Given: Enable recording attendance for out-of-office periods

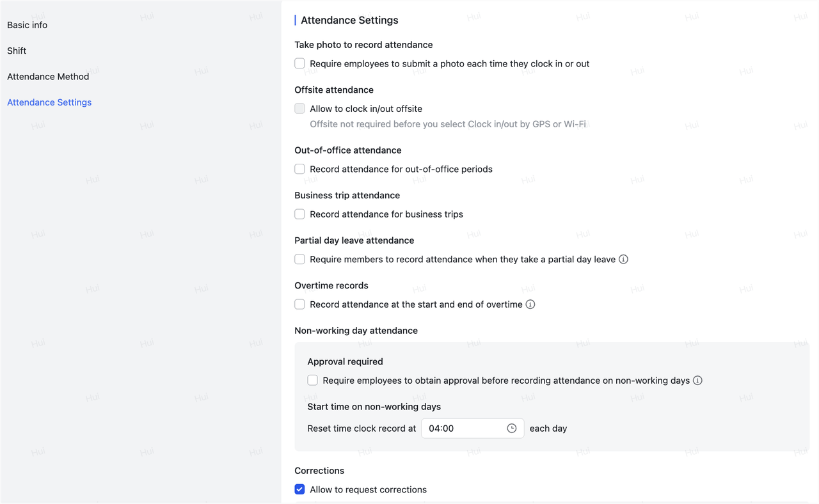Looking at the screenshot, I should tap(299, 169).
